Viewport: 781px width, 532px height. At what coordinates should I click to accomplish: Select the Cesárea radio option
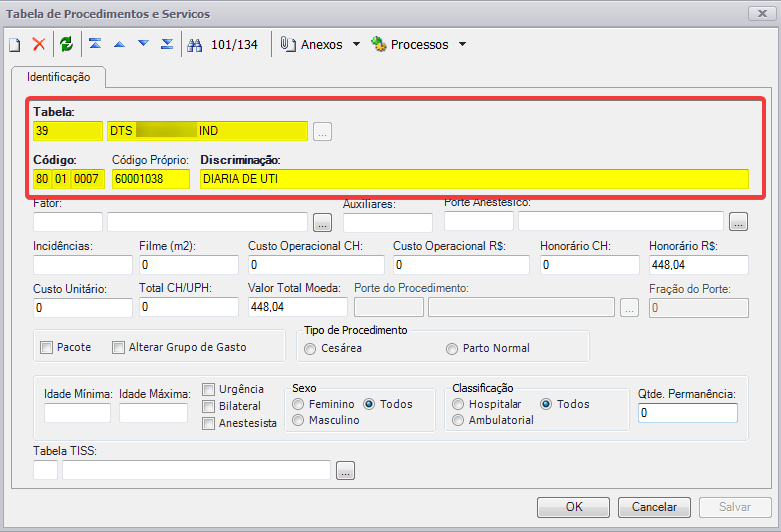[310, 349]
